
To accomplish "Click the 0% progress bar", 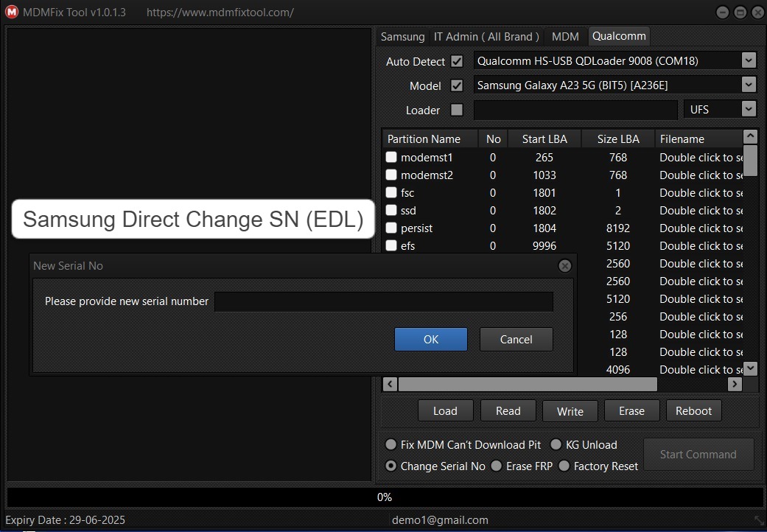I will (x=383, y=497).
